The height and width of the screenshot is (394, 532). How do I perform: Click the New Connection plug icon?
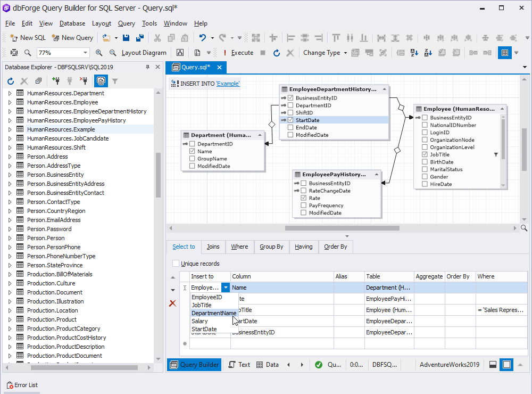tap(56, 81)
